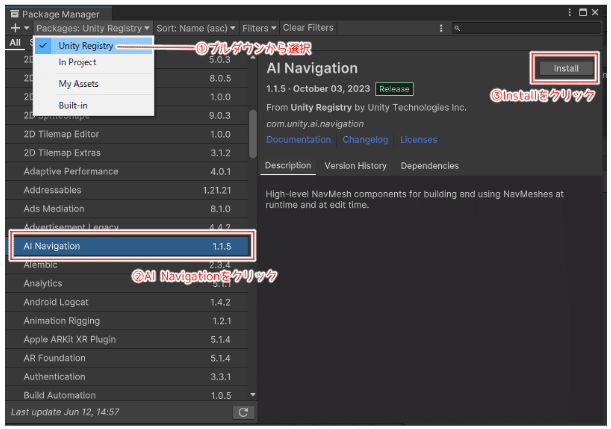Select the Ads Mediation package
Viewport: 611px width, 429px height.
pos(127,209)
